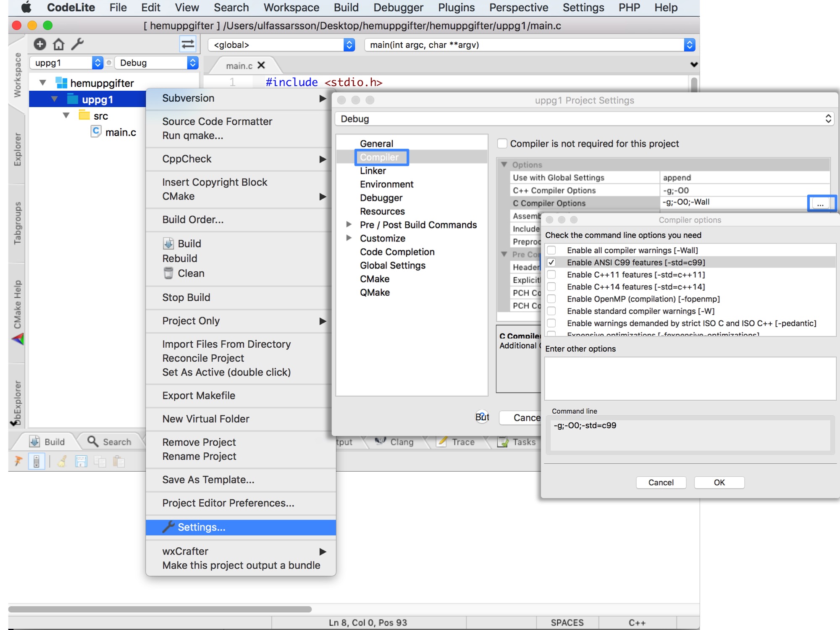Open the Plugins menu
The height and width of the screenshot is (630, 840).
(456, 8)
